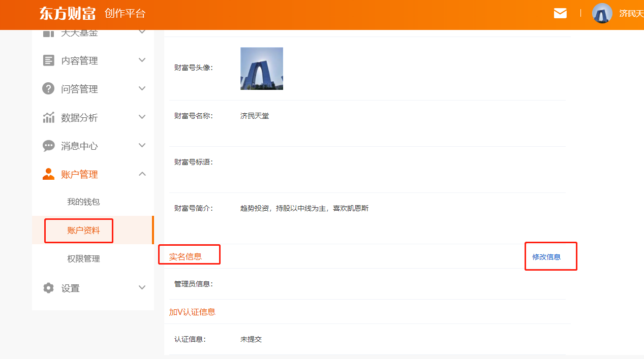Image resolution: width=644 pixels, height=359 pixels.
Task: Select the 设置 menu label
Action: [x=71, y=288]
